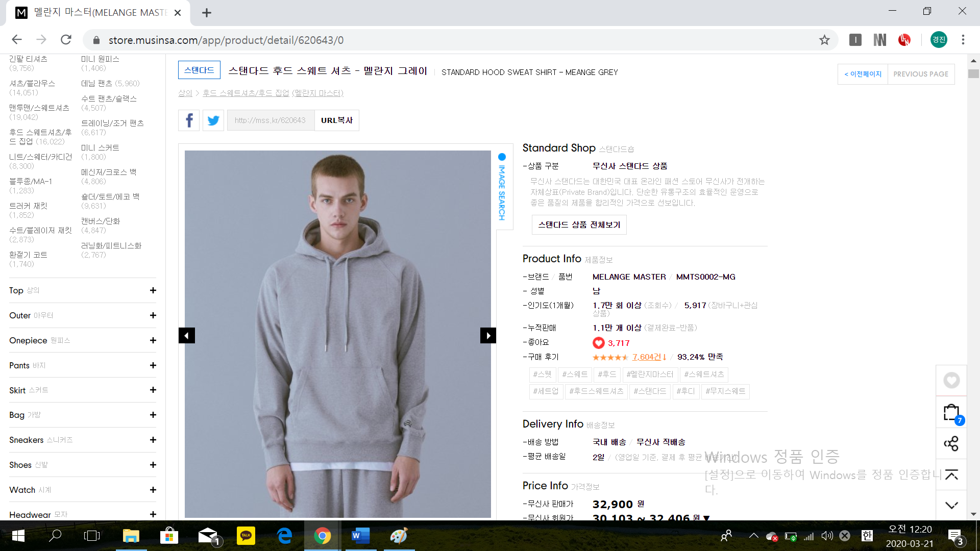This screenshot has height=551, width=980.
Task: Click previous image arrow on product photo
Action: click(187, 336)
